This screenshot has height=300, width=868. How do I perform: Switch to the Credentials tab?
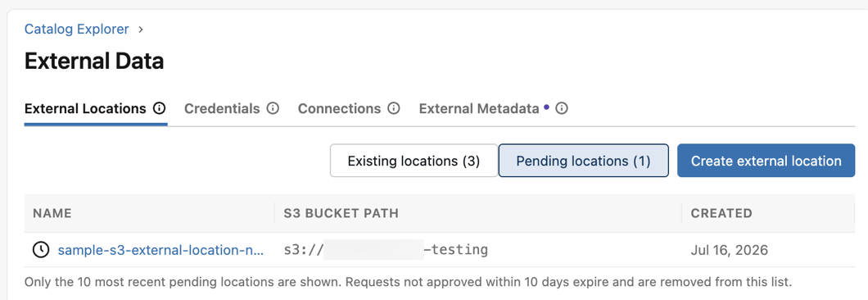point(222,109)
